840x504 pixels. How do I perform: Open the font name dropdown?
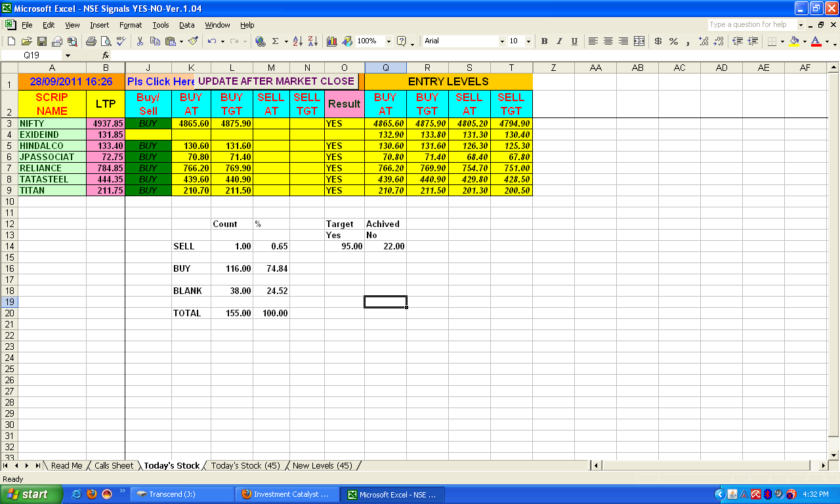[x=503, y=41]
